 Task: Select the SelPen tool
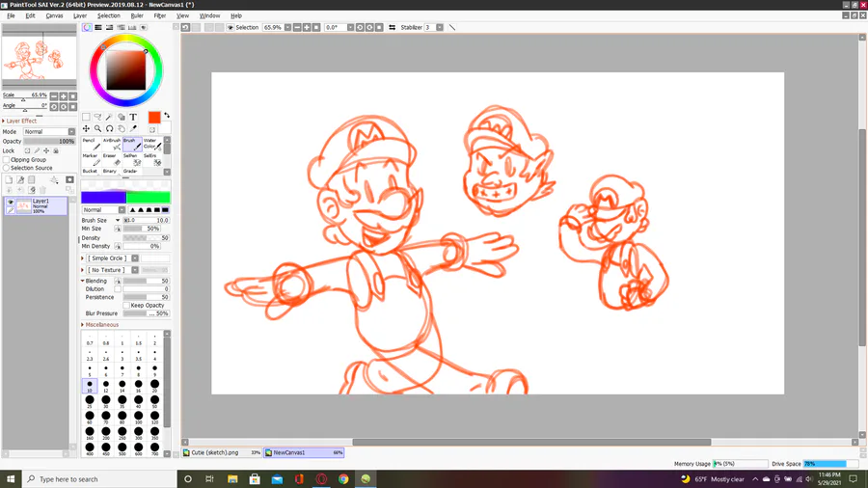tap(132, 159)
